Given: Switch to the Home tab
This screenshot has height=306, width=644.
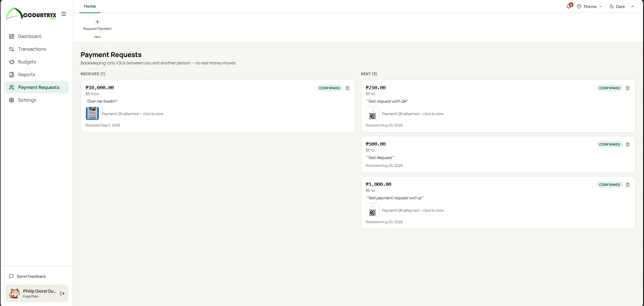Looking at the screenshot, I should (x=90, y=6).
